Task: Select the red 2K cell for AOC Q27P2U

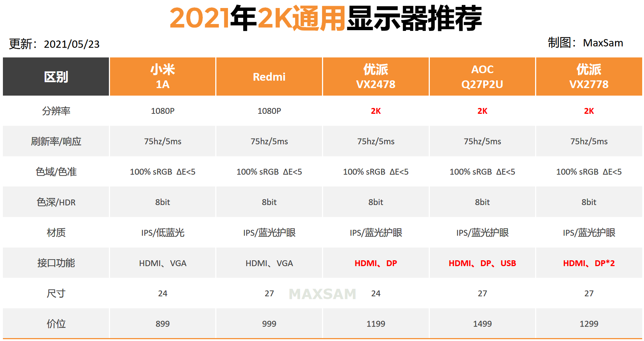Action: [482, 111]
